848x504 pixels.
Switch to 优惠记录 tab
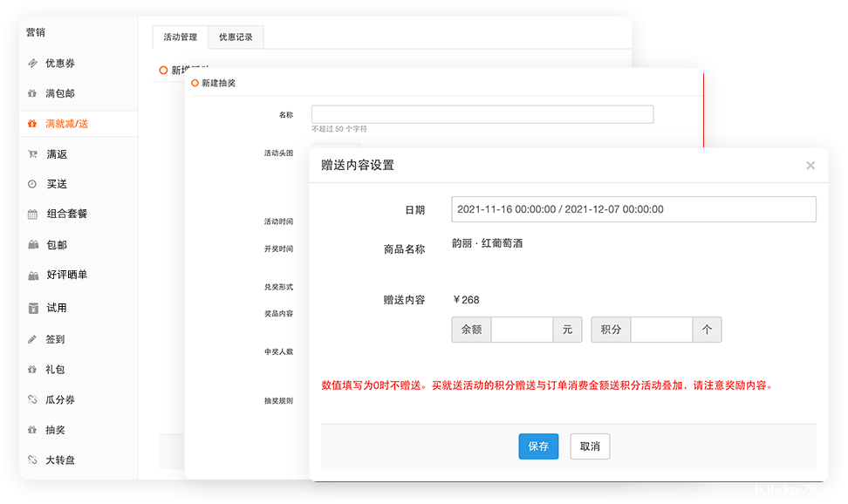(236, 37)
